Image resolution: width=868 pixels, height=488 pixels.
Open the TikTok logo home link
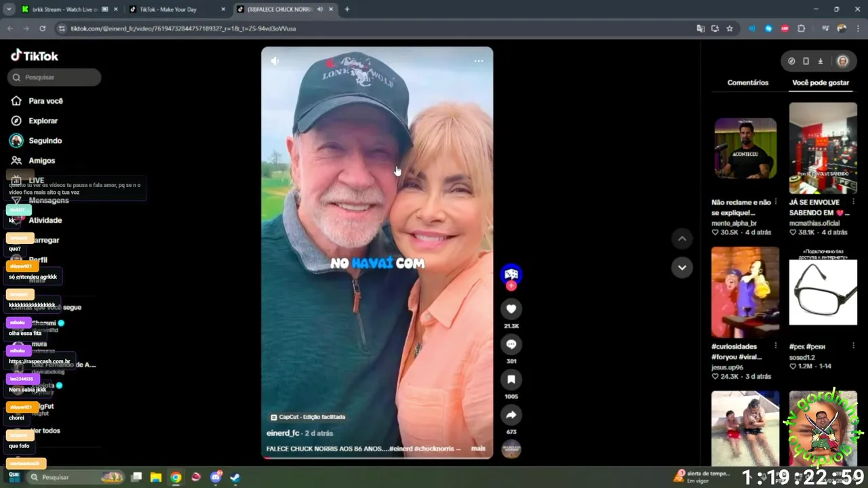(x=35, y=56)
